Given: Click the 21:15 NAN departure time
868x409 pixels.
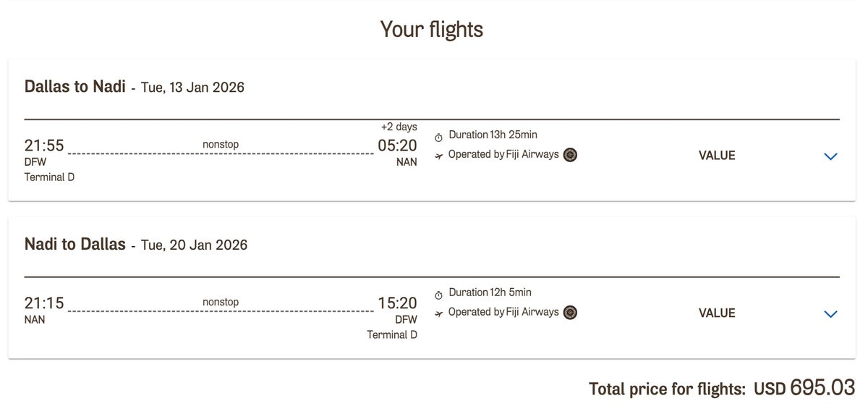Looking at the screenshot, I should coord(44,304).
